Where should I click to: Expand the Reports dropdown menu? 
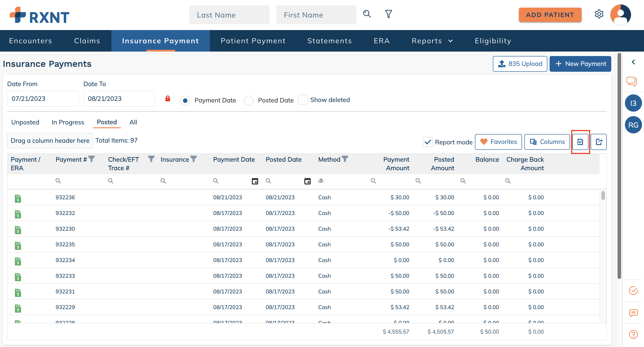coord(432,41)
